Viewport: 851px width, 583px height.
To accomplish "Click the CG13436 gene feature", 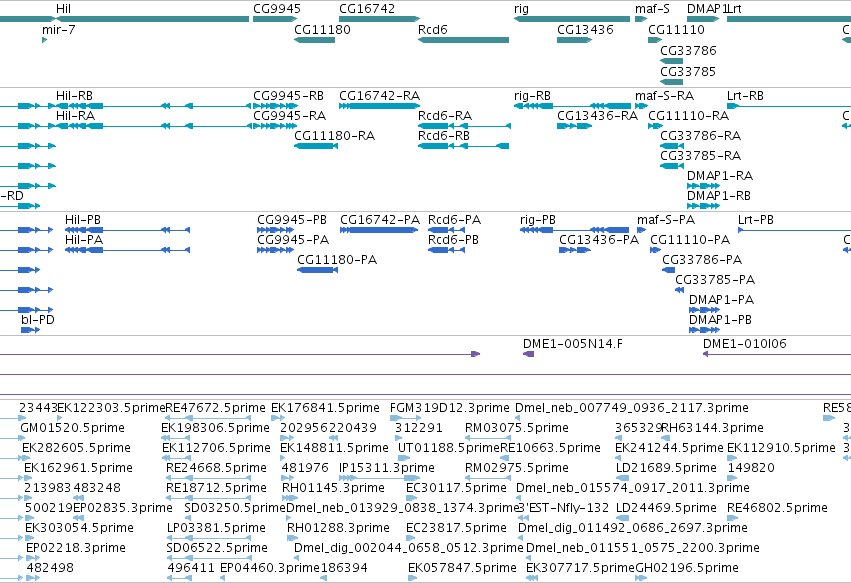I will (x=574, y=40).
